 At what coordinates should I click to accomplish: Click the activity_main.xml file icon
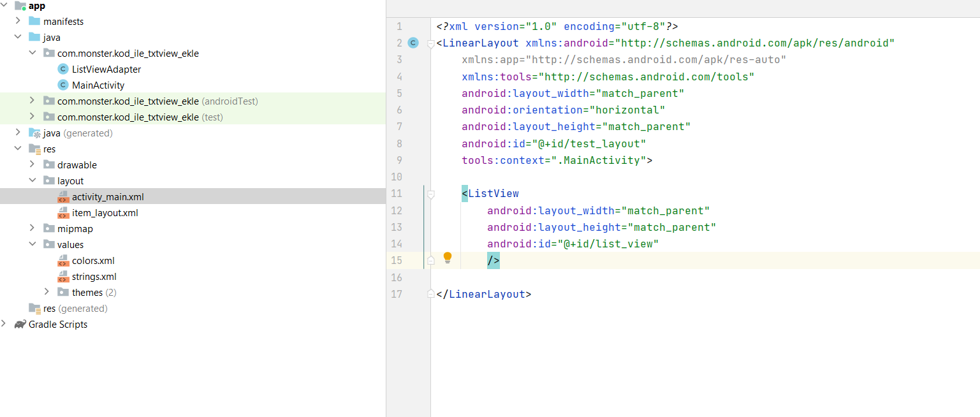tap(62, 196)
